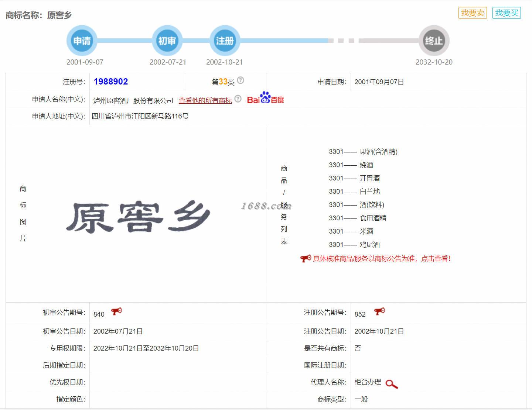Click help icon next to 第33类

(x=241, y=80)
